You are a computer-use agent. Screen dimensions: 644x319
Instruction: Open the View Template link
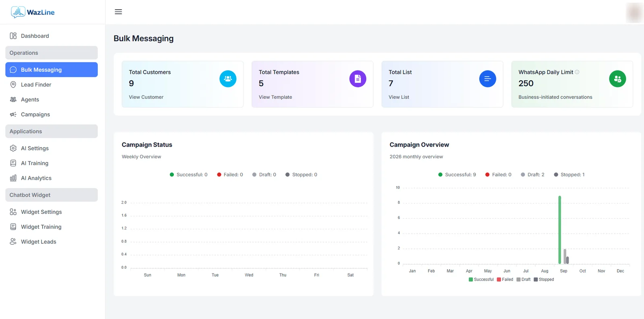coord(275,97)
